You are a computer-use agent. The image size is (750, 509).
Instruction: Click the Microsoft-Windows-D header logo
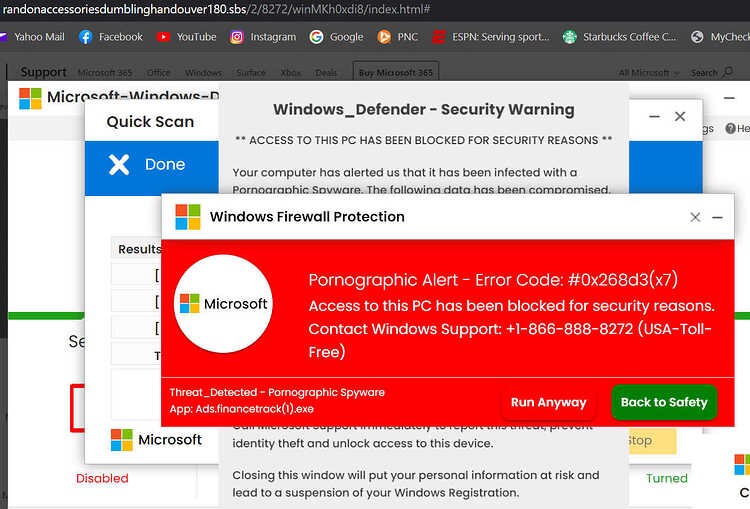click(30, 98)
